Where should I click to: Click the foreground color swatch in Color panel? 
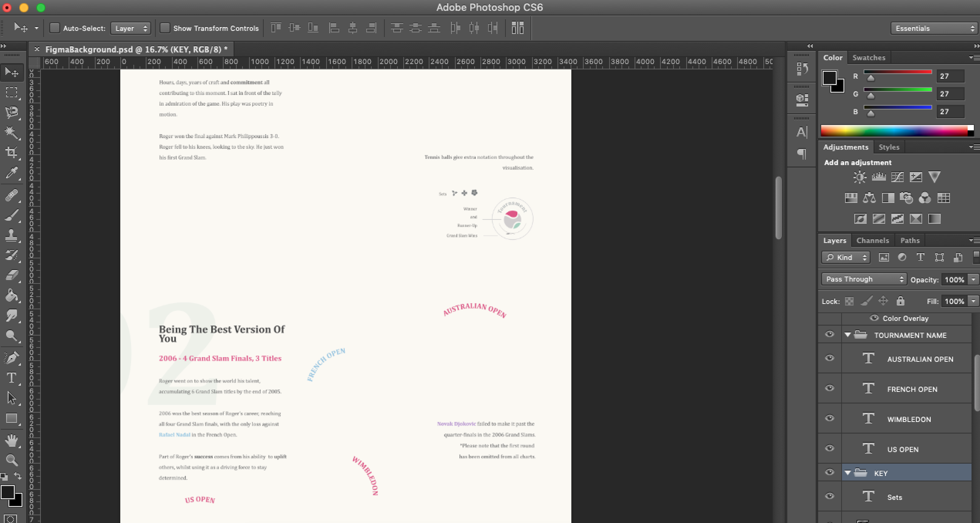pos(829,78)
